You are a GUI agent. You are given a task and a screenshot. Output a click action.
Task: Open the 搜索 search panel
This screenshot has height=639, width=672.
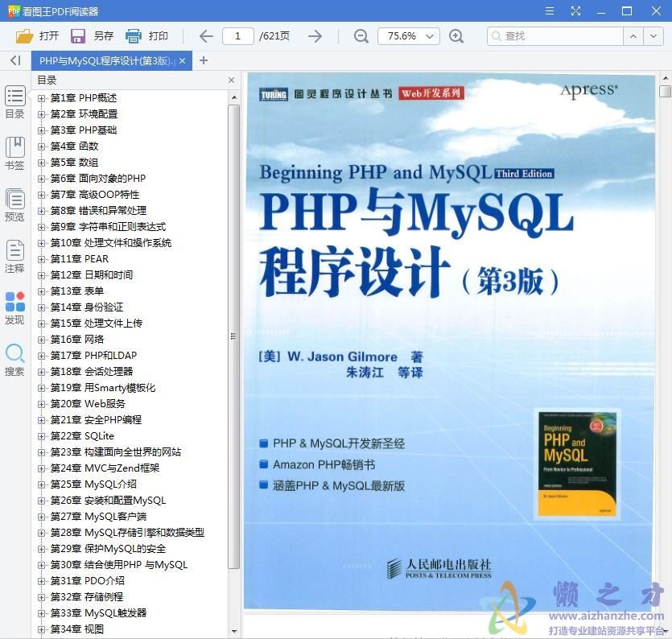coord(15,359)
